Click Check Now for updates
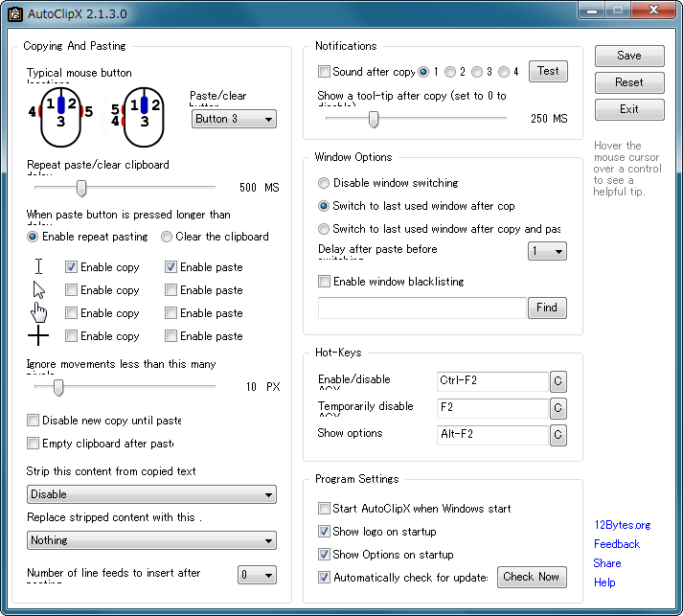This screenshot has height=616, width=683. pos(532,578)
